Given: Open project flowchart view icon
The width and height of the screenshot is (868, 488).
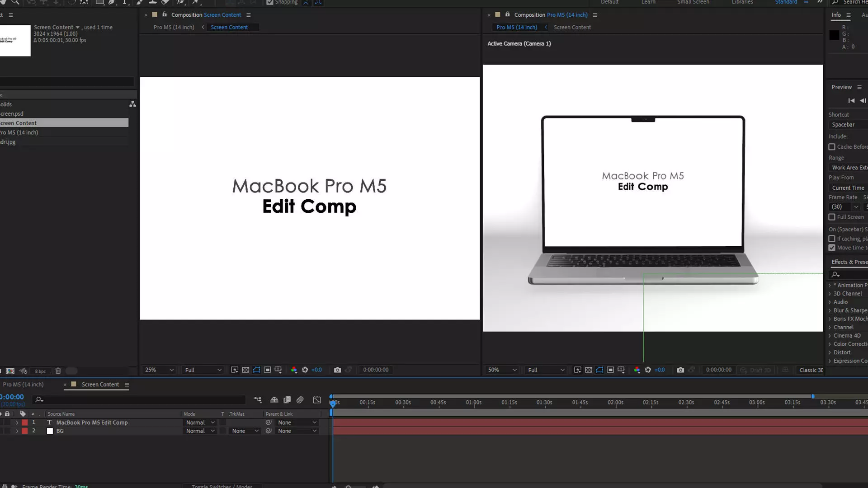Looking at the screenshot, I should (x=132, y=104).
